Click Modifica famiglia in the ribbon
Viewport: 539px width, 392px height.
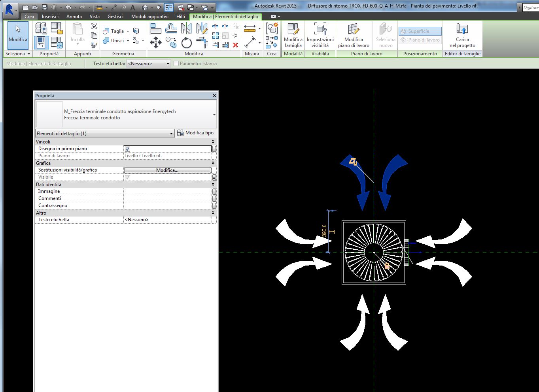point(293,36)
